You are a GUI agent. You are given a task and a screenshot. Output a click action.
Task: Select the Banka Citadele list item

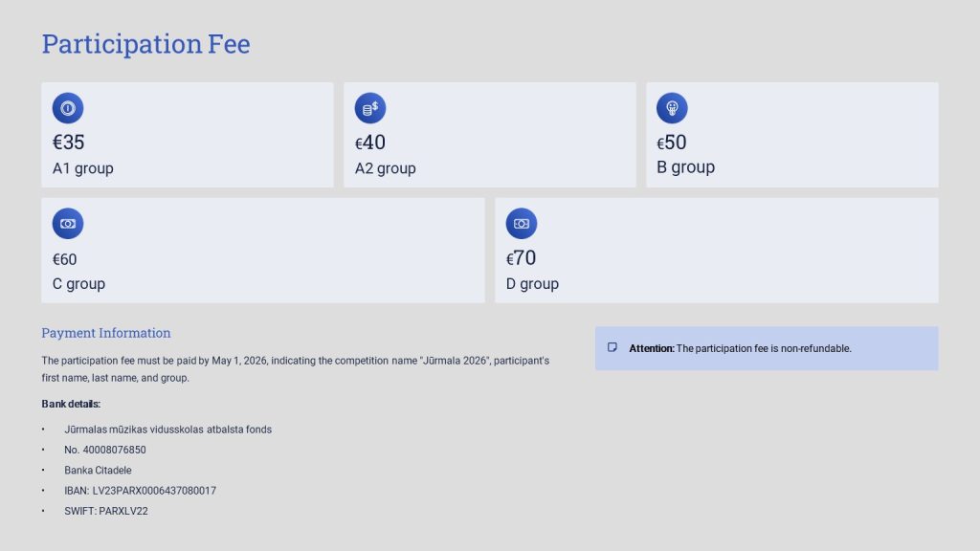click(x=98, y=470)
